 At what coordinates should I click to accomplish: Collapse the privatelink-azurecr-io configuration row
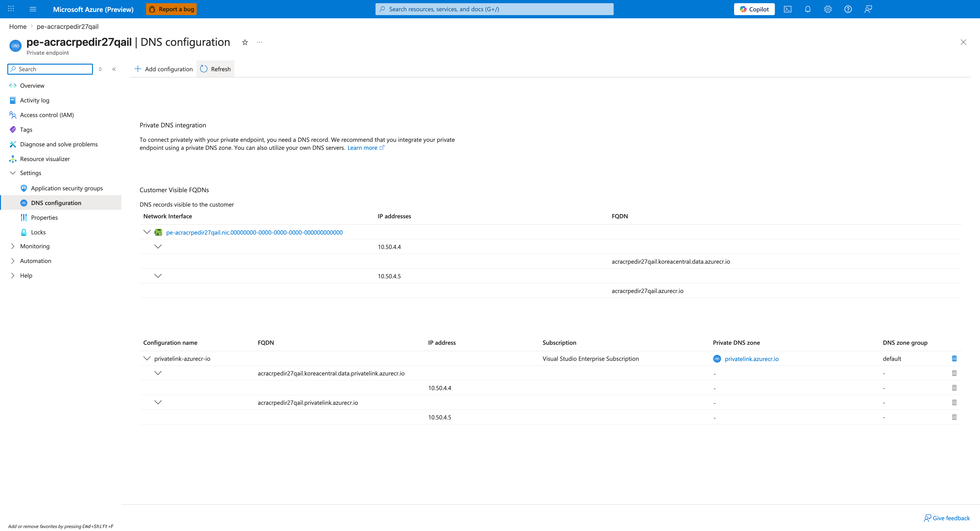(147, 358)
